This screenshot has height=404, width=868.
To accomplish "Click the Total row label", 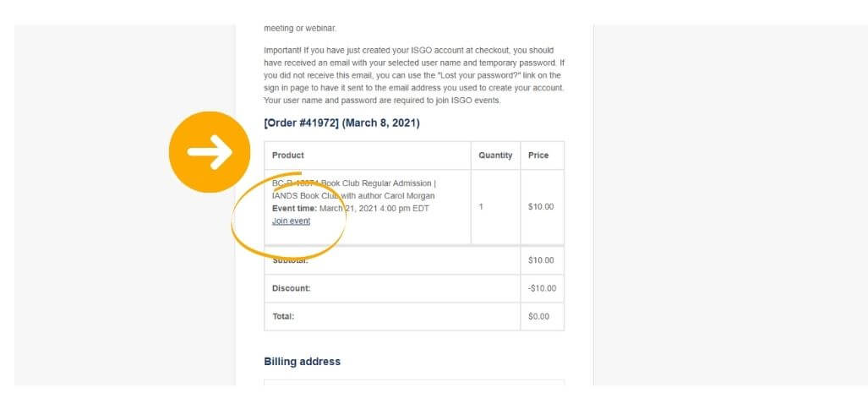I will coord(283,317).
